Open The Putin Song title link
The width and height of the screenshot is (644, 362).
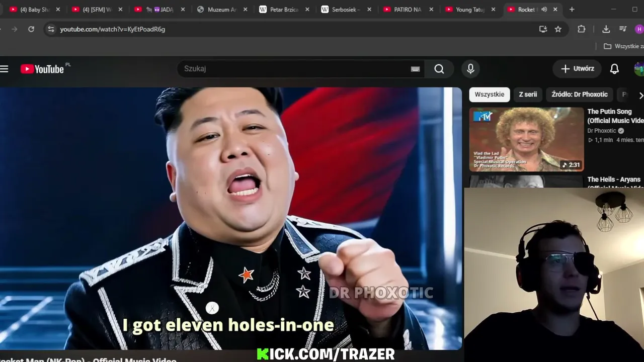(x=615, y=116)
